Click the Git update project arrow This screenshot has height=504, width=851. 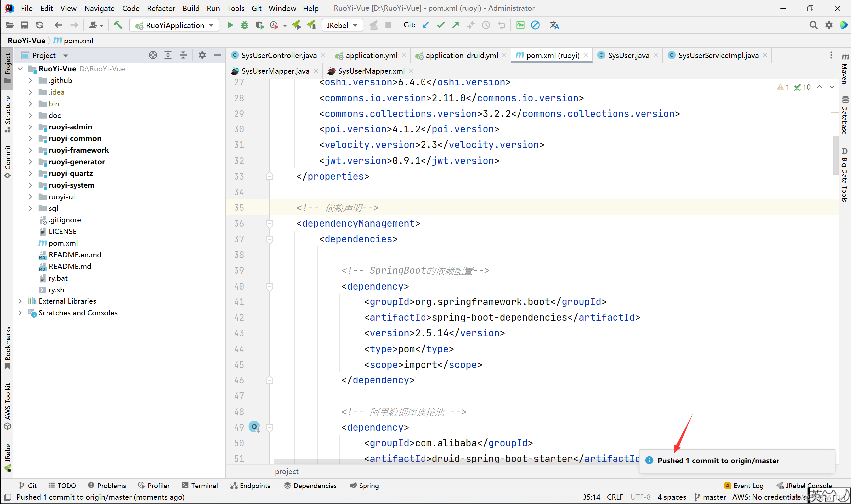coord(426,25)
